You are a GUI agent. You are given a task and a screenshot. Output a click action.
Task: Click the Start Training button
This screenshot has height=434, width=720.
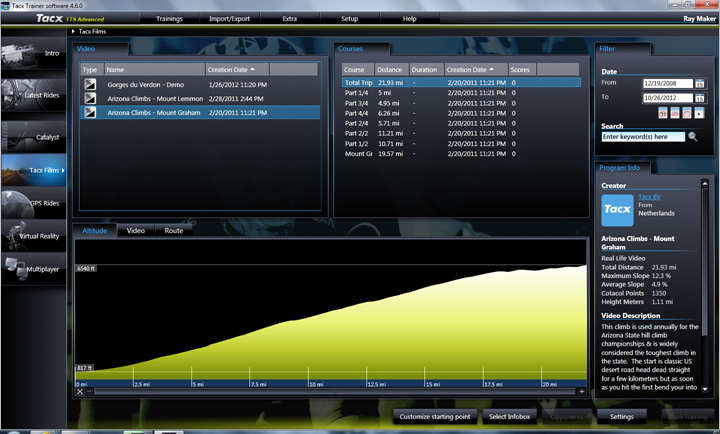[x=687, y=417]
